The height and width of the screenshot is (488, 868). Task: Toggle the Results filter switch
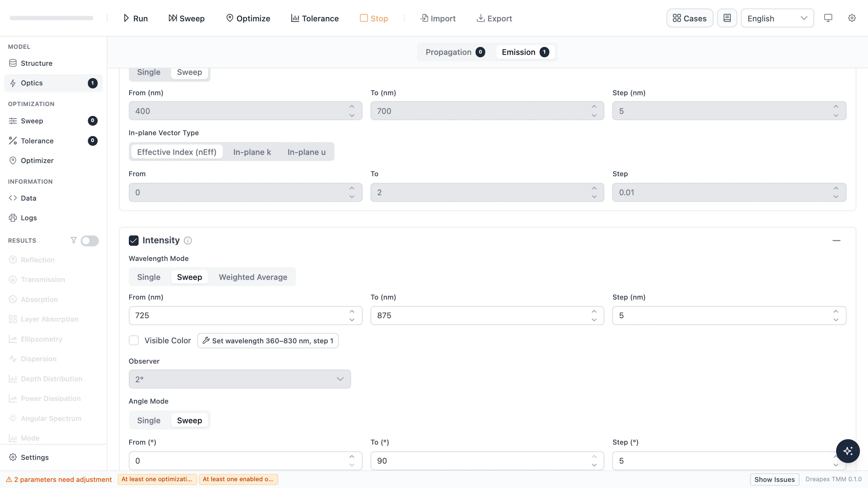click(90, 241)
